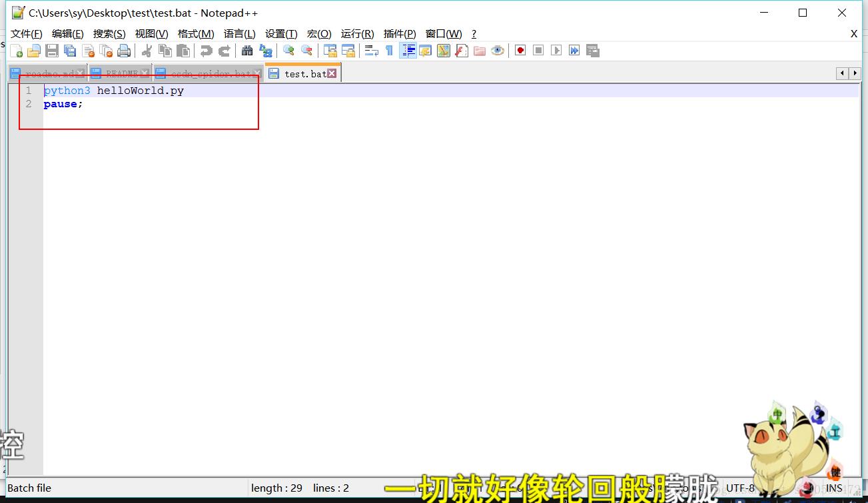Image resolution: width=868 pixels, height=503 pixels.
Task: Click the text 'python3' on line 1
Action: click(67, 91)
